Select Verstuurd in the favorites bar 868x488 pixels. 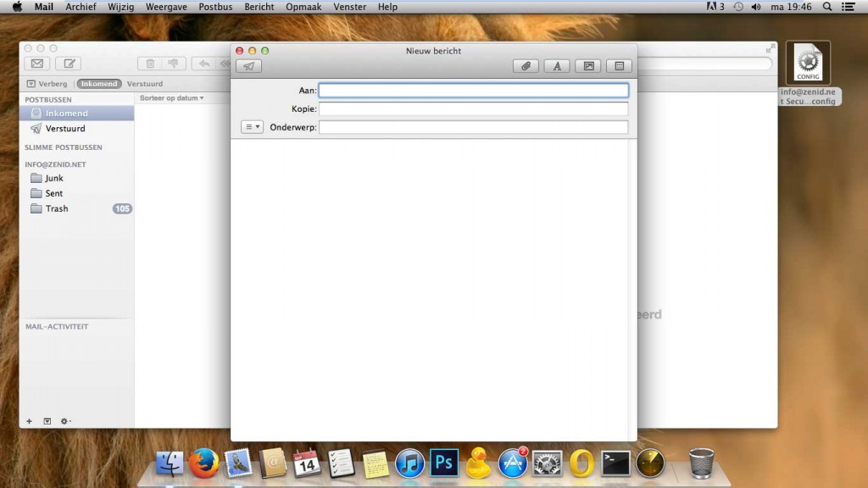click(x=144, y=84)
